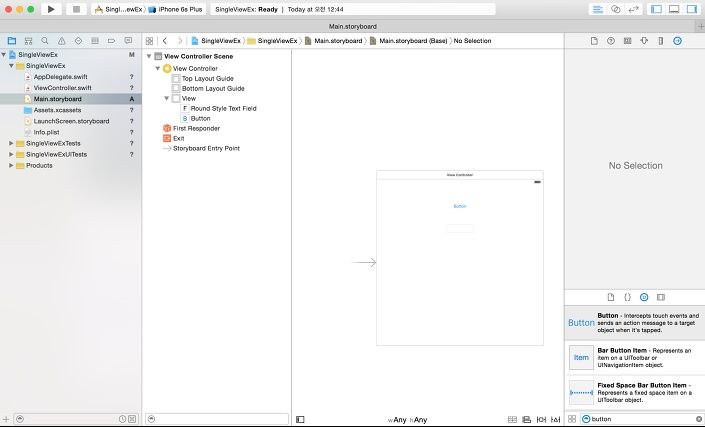The height and width of the screenshot is (427, 705).
Task: Open the object library tab
Action: click(644, 297)
